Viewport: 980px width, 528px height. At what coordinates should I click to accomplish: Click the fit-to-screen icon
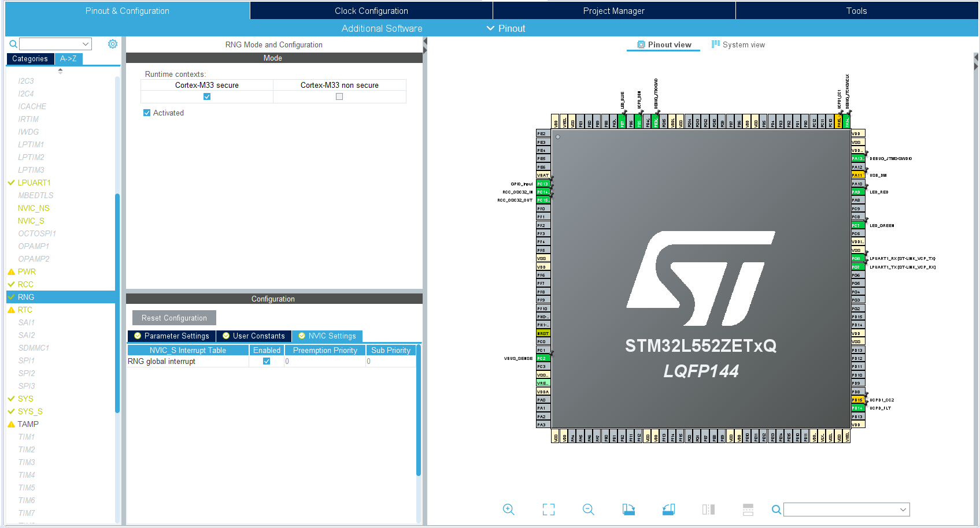point(548,510)
